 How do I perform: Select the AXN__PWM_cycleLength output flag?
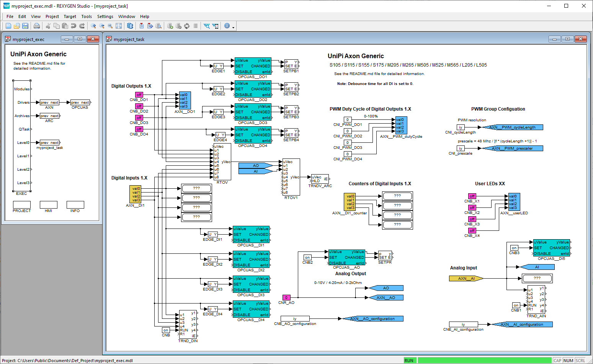[512, 127]
